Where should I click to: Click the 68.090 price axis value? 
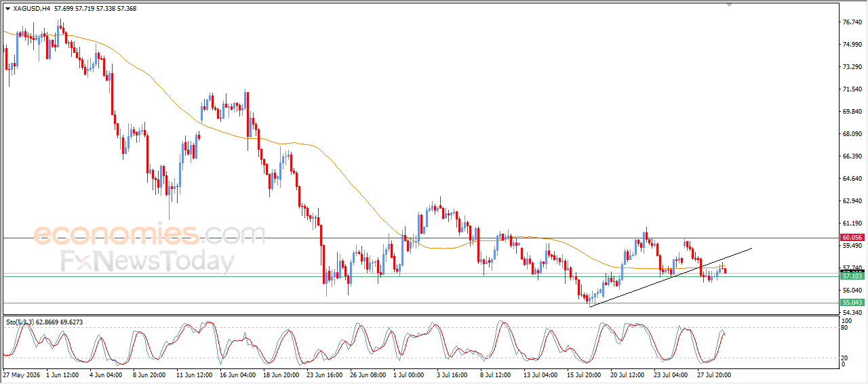[x=853, y=134]
